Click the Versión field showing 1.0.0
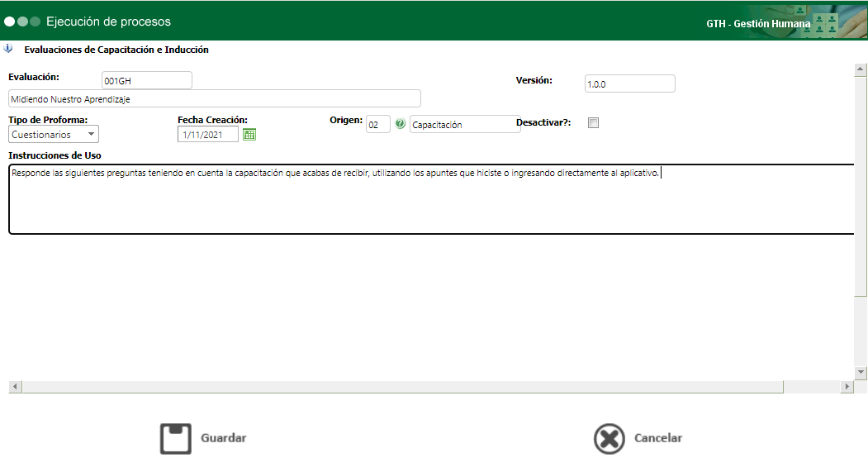 630,83
